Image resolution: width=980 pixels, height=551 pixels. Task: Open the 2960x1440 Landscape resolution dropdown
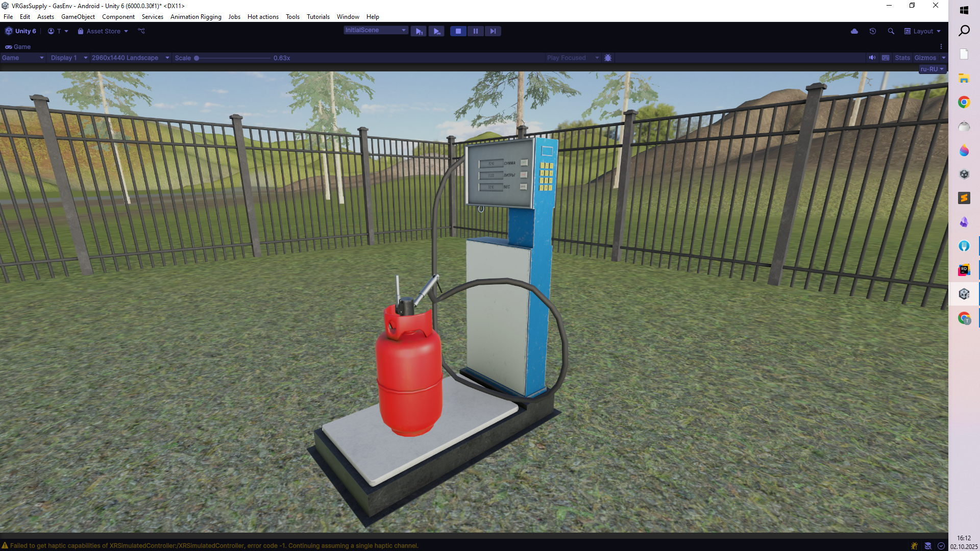130,58
